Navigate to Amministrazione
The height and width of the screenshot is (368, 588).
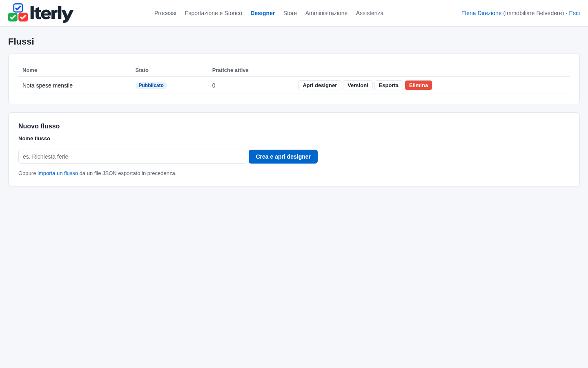(326, 13)
